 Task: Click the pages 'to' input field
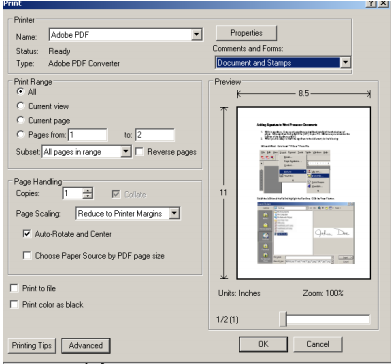(155, 135)
